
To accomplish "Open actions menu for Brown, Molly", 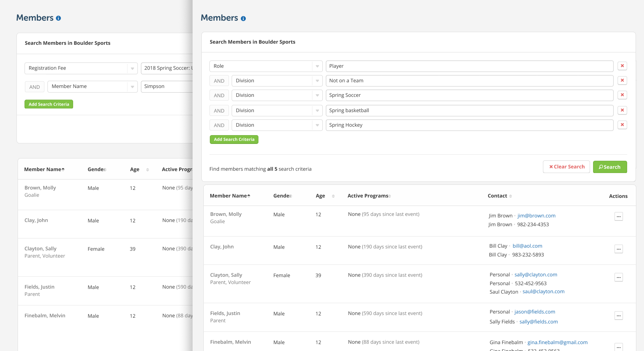I will 618,217.
